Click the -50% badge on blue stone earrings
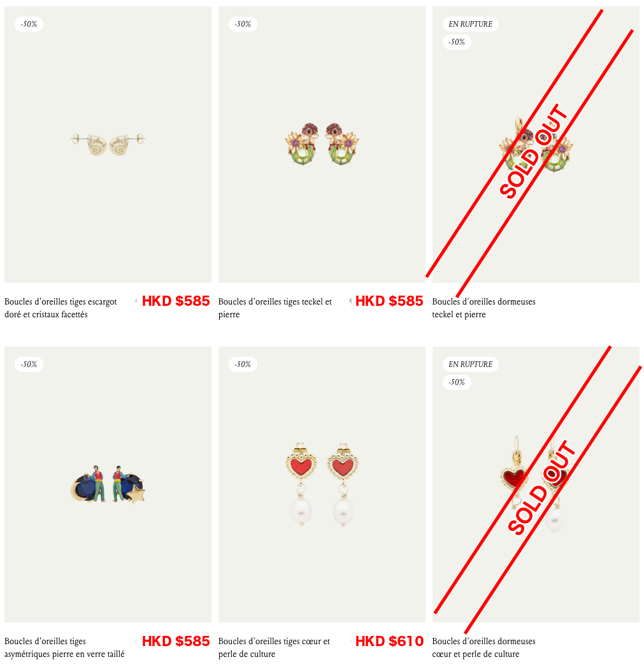The width and height of the screenshot is (644, 669). (29, 364)
